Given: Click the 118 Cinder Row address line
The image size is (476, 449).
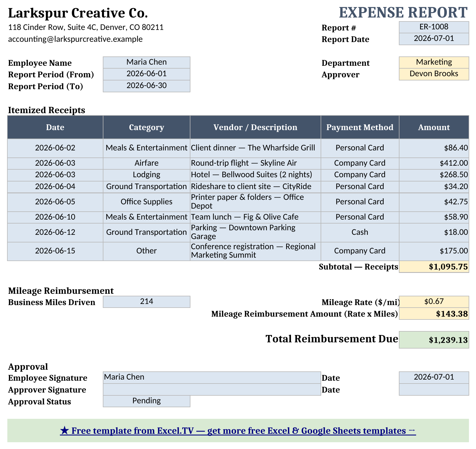Looking at the screenshot, I should [x=86, y=27].
